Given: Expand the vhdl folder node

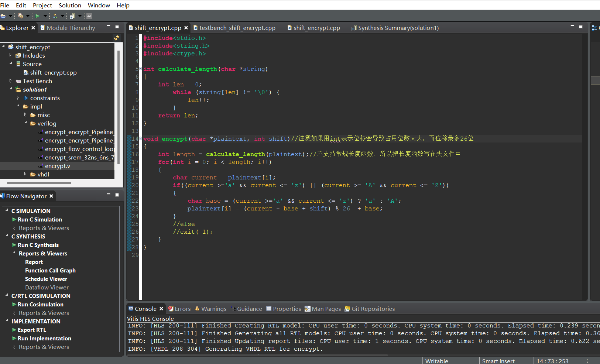Looking at the screenshot, I should [25, 174].
